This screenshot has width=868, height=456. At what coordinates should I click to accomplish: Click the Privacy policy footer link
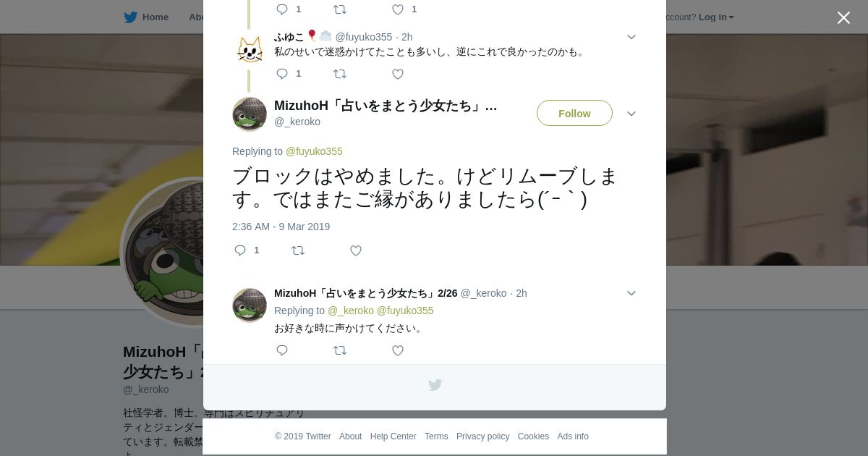[x=482, y=436]
